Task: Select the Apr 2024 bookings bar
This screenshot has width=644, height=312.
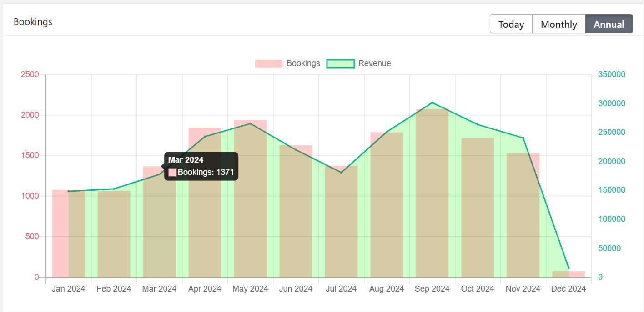Action: pyautogui.click(x=205, y=203)
